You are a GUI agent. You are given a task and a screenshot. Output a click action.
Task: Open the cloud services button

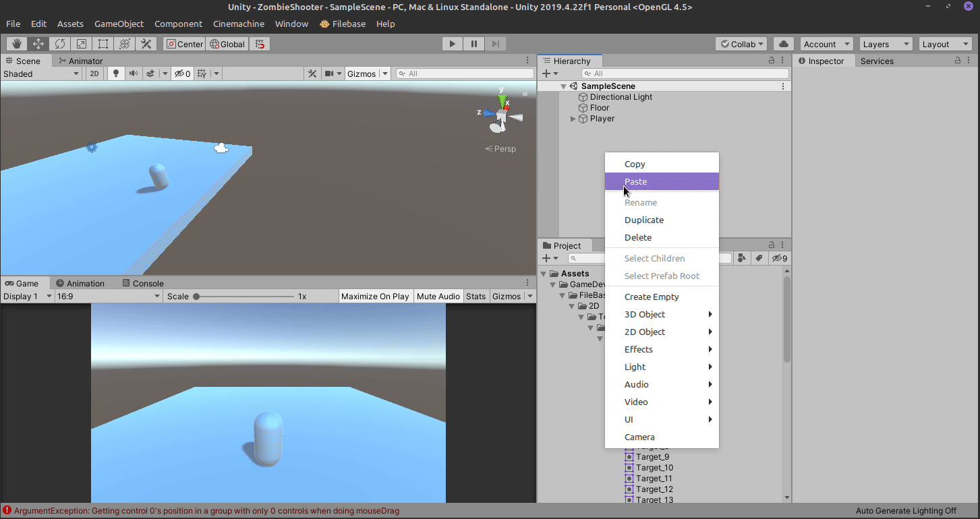point(783,44)
